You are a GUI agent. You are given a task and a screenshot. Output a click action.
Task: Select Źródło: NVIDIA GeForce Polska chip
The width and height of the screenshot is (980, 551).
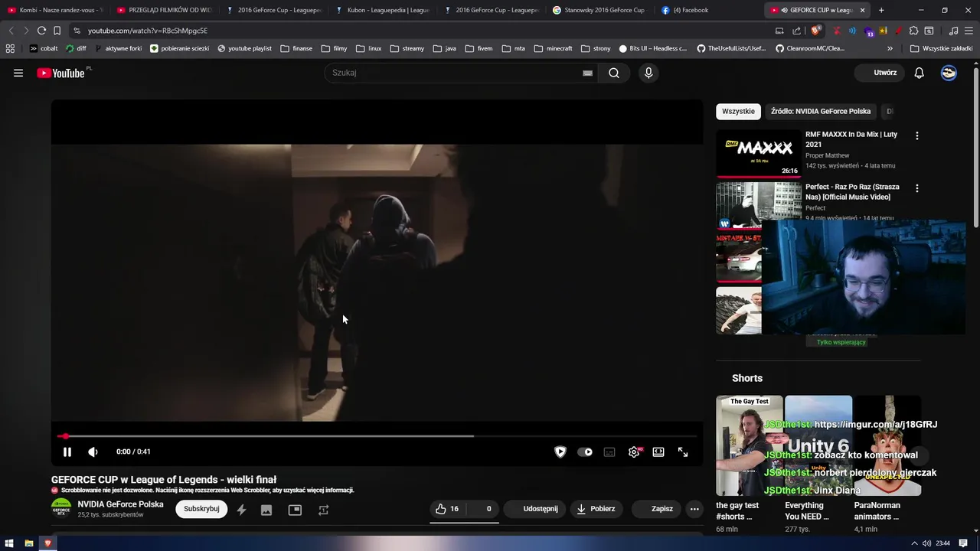coord(821,112)
